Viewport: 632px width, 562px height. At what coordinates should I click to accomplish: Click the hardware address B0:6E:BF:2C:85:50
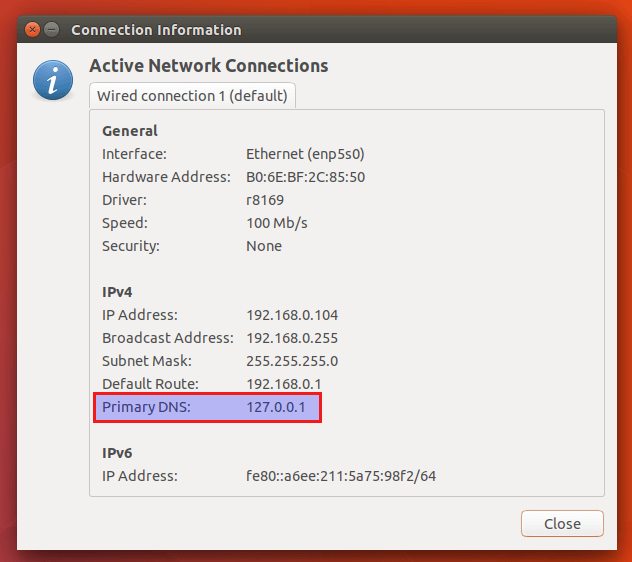coord(305,177)
